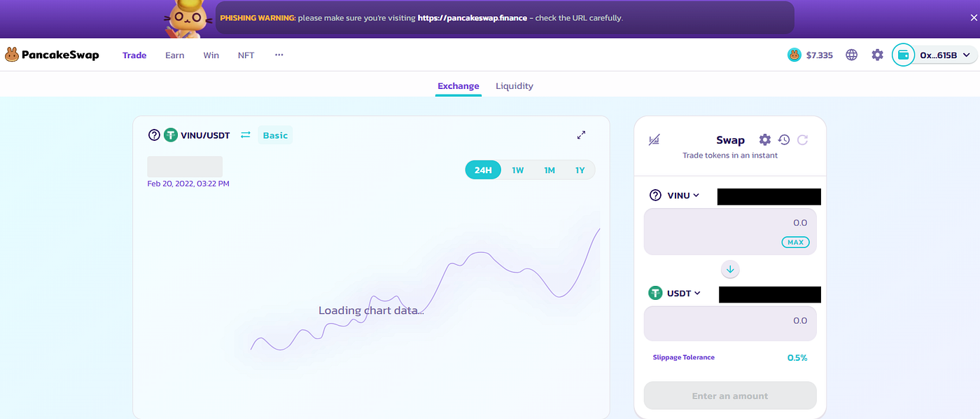The height and width of the screenshot is (419, 980).
Task: Select the 1M chart range
Action: pyautogui.click(x=549, y=170)
